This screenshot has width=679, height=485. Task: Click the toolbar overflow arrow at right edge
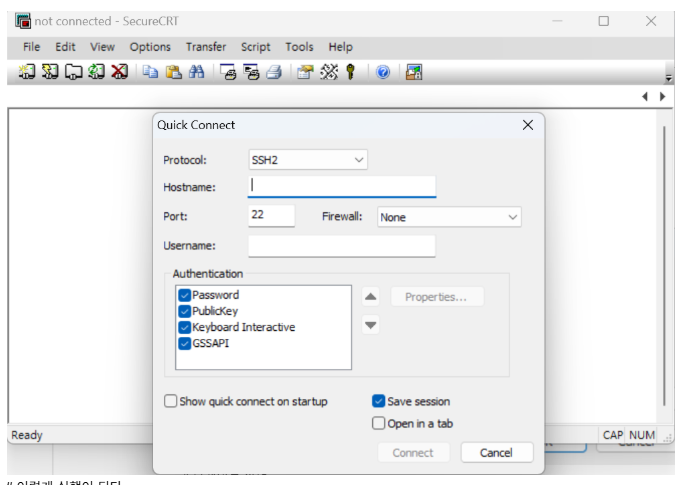coord(669,78)
